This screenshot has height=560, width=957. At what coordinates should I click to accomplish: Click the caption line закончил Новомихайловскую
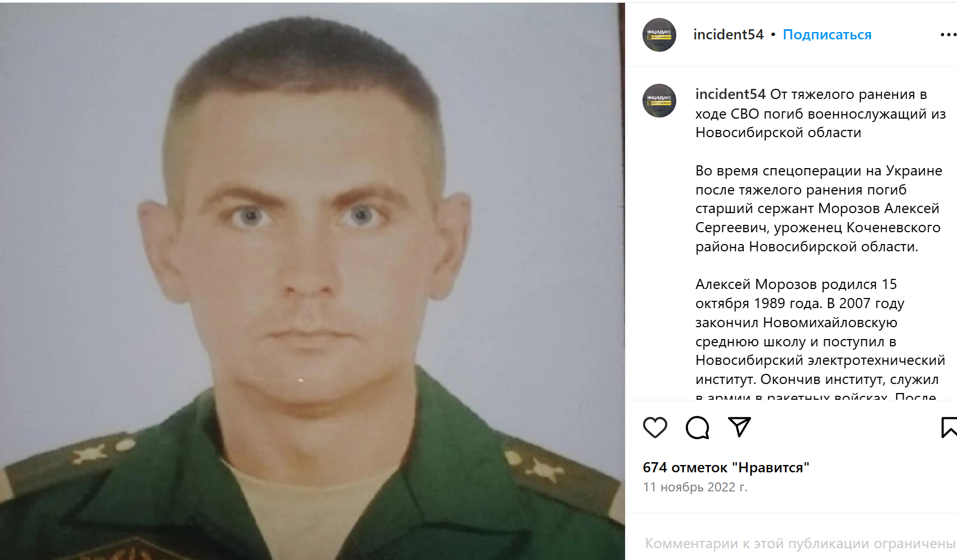coord(796,323)
